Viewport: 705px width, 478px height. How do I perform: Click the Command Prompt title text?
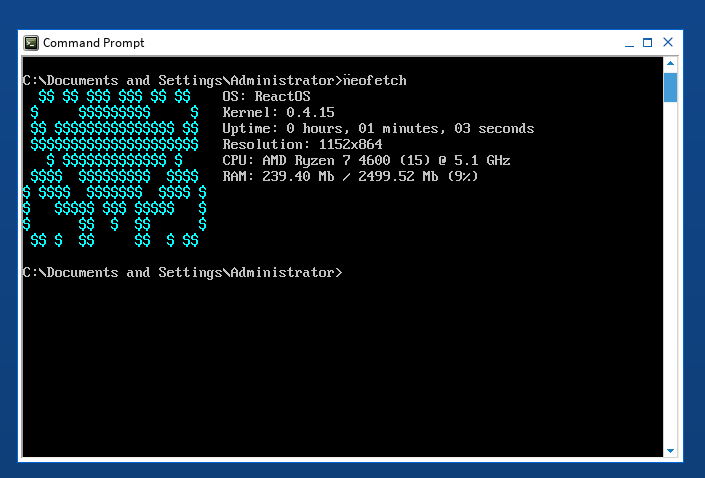click(93, 43)
